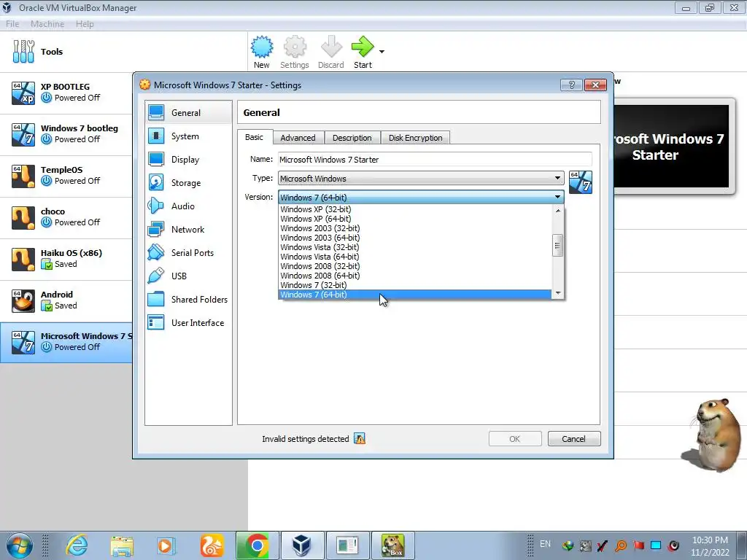
Task: Choose Windows 2008 (64-bit) from the list
Action: click(414, 276)
